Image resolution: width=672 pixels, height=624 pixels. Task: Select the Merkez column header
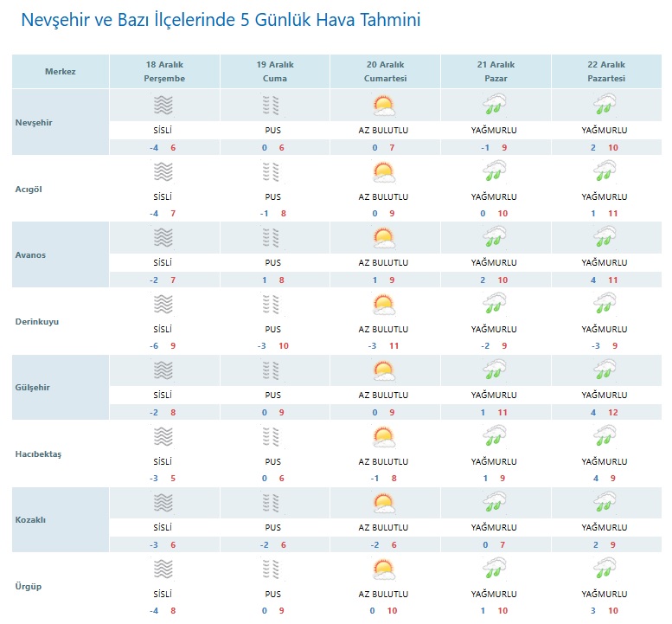(x=61, y=72)
